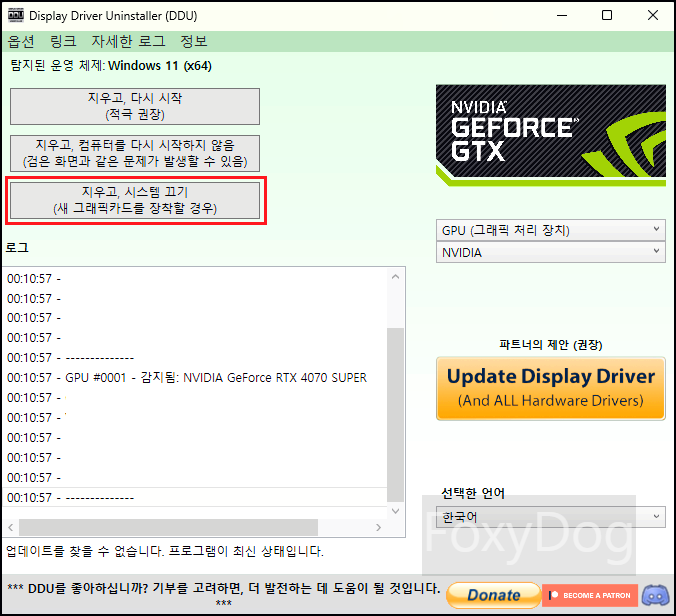Open the 정보 menu

pyautogui.click(x=194, y=41)
